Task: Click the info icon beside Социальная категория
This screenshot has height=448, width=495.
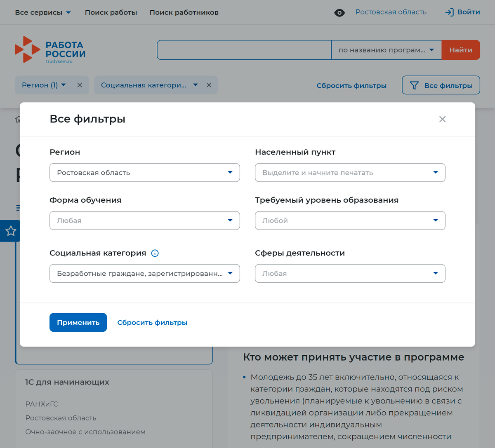Action: tap(155, 253)
